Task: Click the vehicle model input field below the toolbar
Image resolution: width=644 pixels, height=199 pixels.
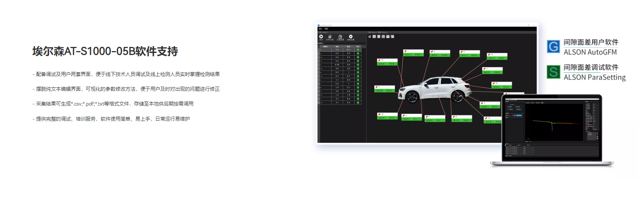Action: point(345,43)
